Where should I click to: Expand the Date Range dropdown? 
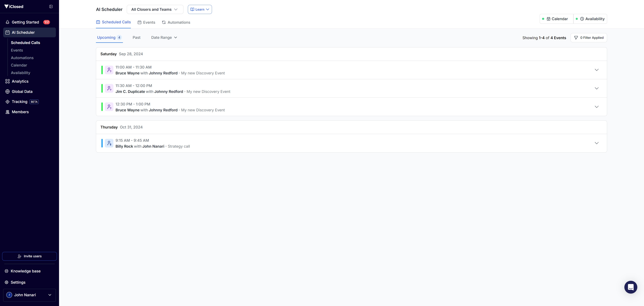click(x=164, y=38)
